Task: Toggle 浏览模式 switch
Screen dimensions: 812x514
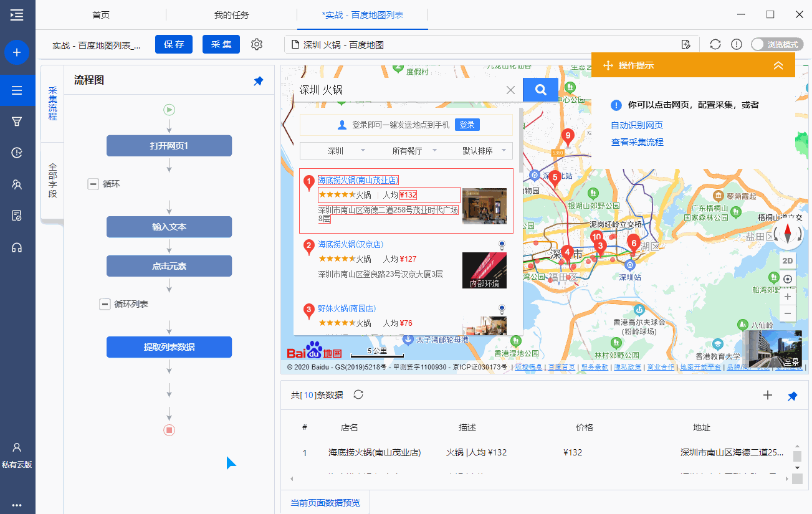Action: (776, 44)
